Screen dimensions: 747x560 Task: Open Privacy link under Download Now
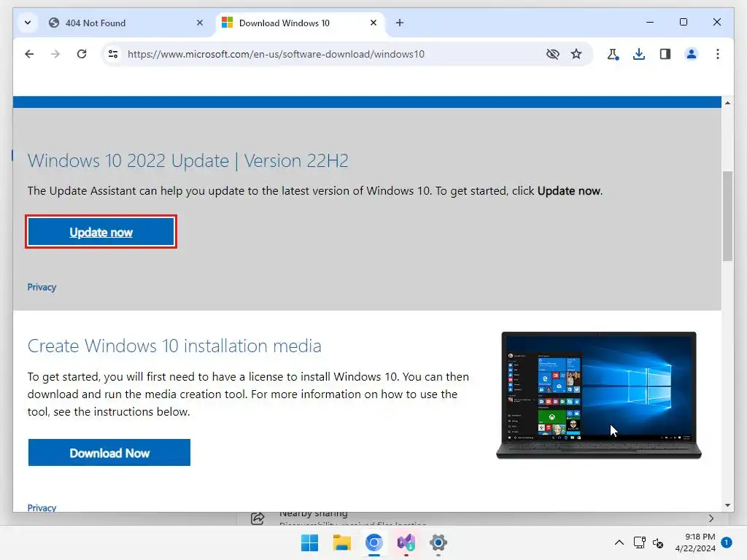click(42, 507)
